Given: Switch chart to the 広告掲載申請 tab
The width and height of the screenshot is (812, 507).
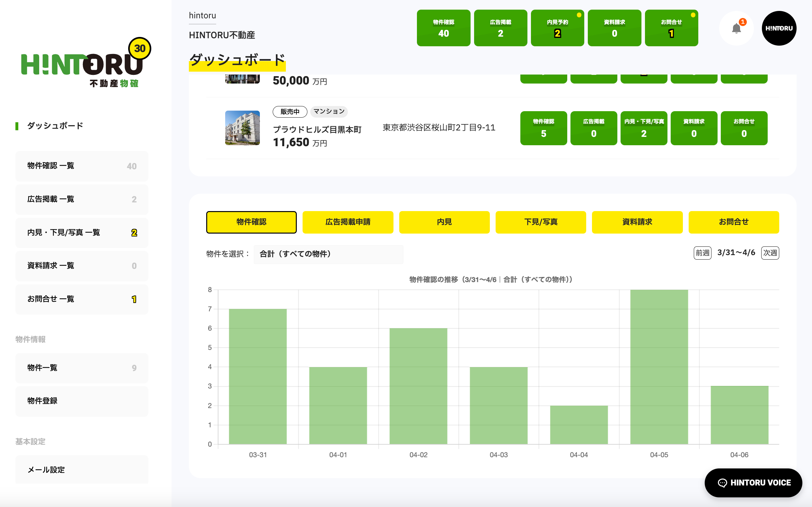Looking at the screenshot, I should coord(348,222).
